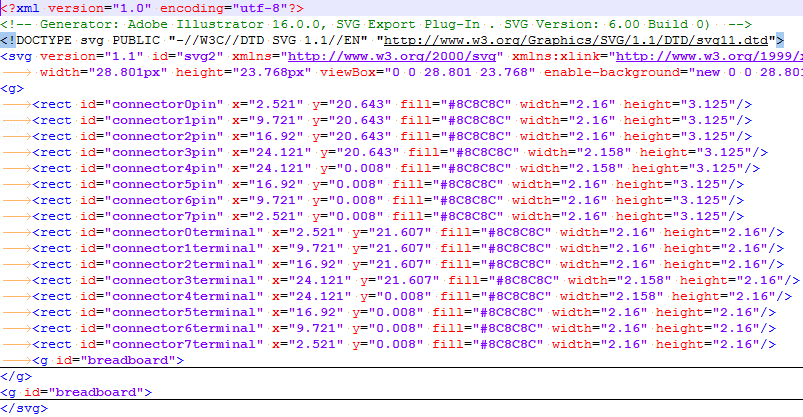
Task: Click height "3.125" in the connector4pin row
Action: coord(688,169)
